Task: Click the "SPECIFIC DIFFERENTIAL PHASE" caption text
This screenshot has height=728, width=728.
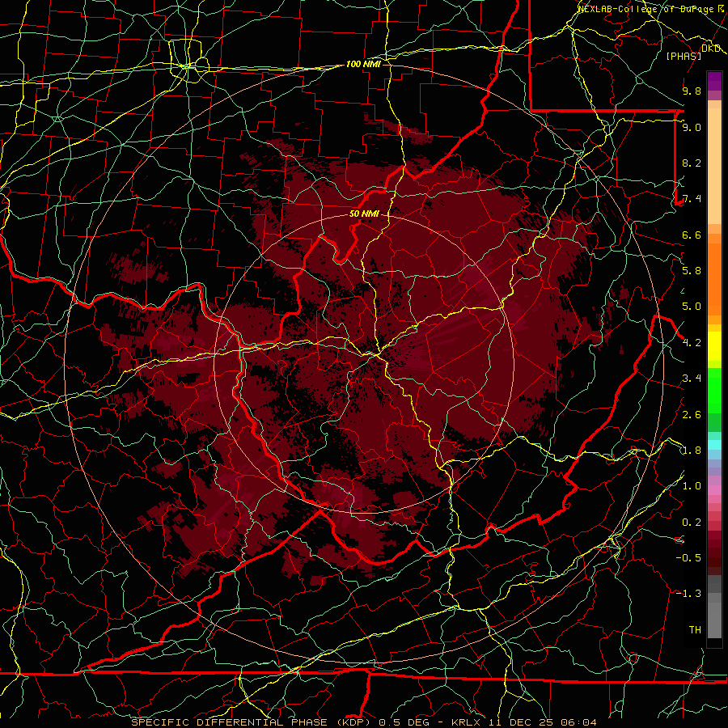Action: (230, 722)
